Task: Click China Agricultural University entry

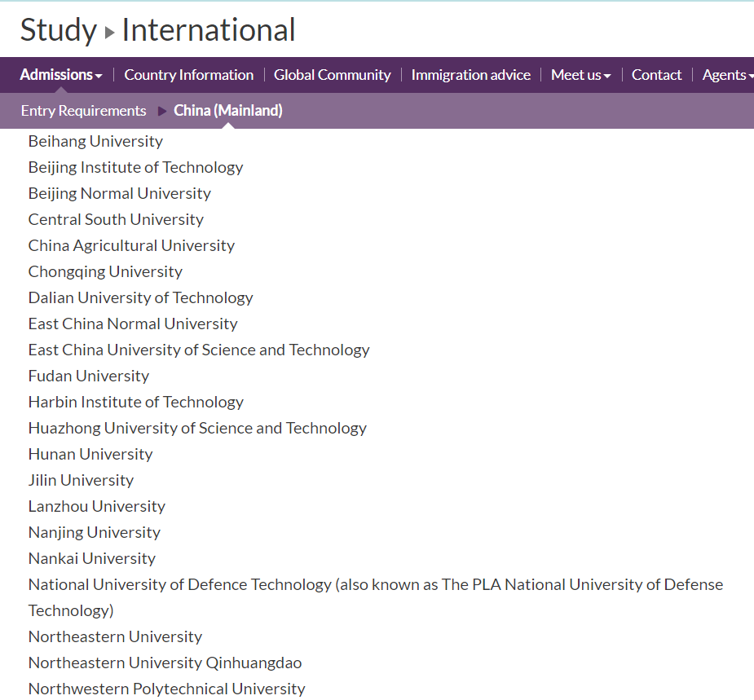Action: click(x=131, y=245)
